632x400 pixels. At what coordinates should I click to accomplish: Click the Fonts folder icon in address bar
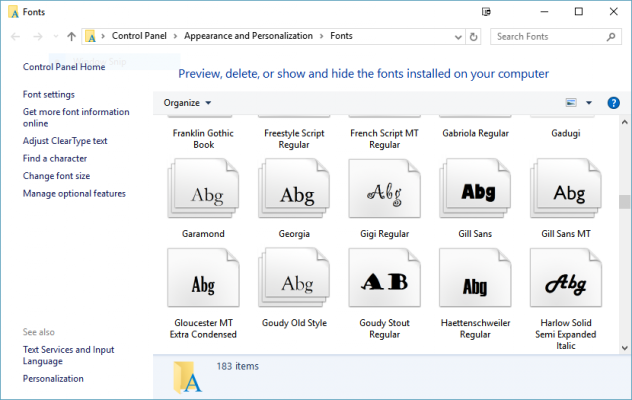point(91,36)
